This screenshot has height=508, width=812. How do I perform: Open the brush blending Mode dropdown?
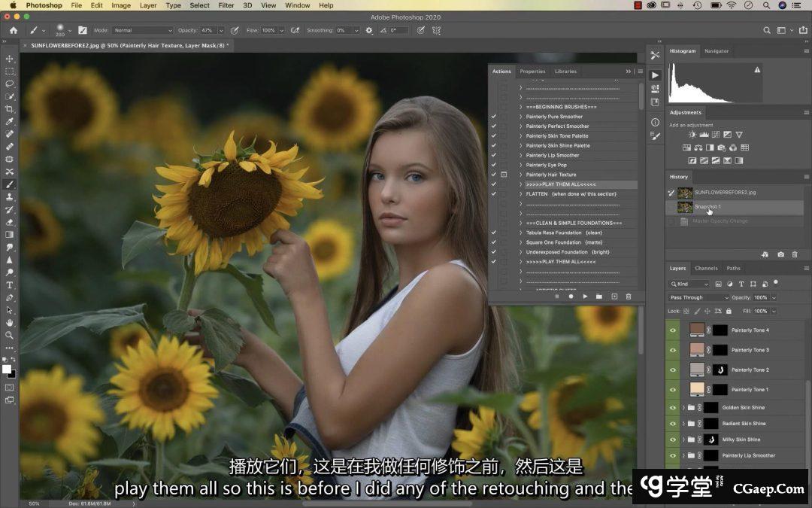[142, 31]
